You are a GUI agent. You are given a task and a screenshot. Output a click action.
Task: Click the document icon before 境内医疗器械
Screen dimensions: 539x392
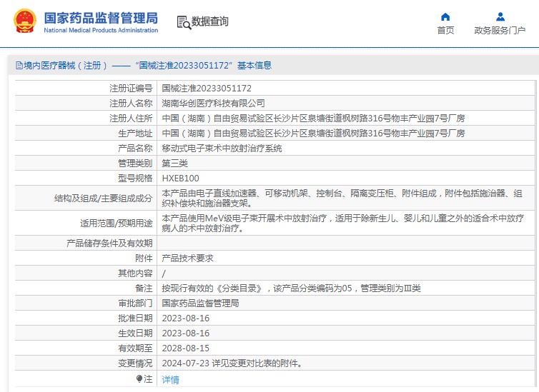pyautogui.click(x=19, y=66)
